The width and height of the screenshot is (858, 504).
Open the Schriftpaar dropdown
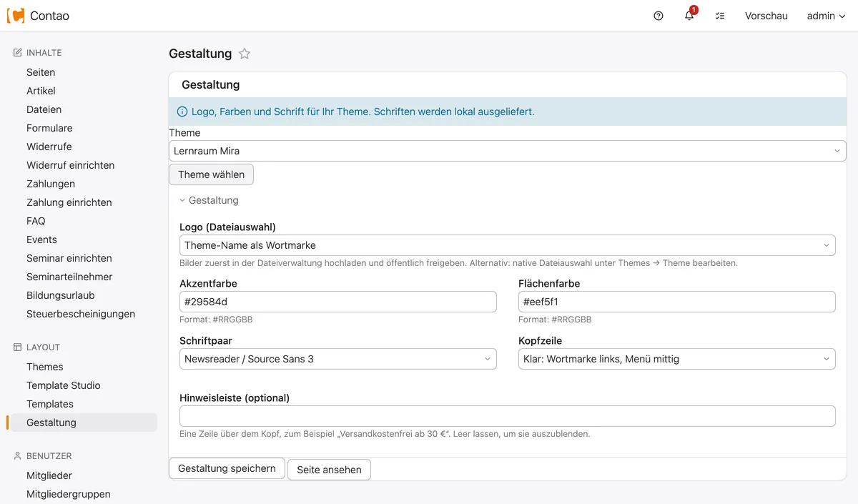pos(338,359)
